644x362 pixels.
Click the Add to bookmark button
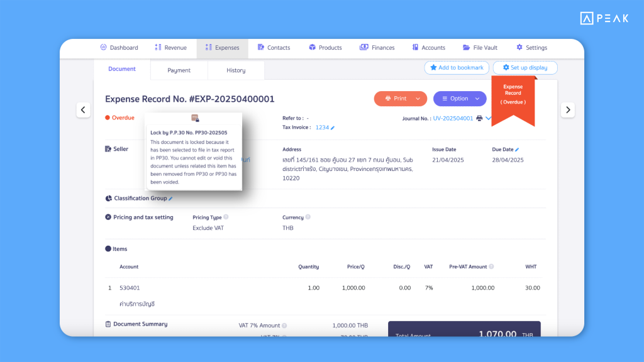click(457, 67)
